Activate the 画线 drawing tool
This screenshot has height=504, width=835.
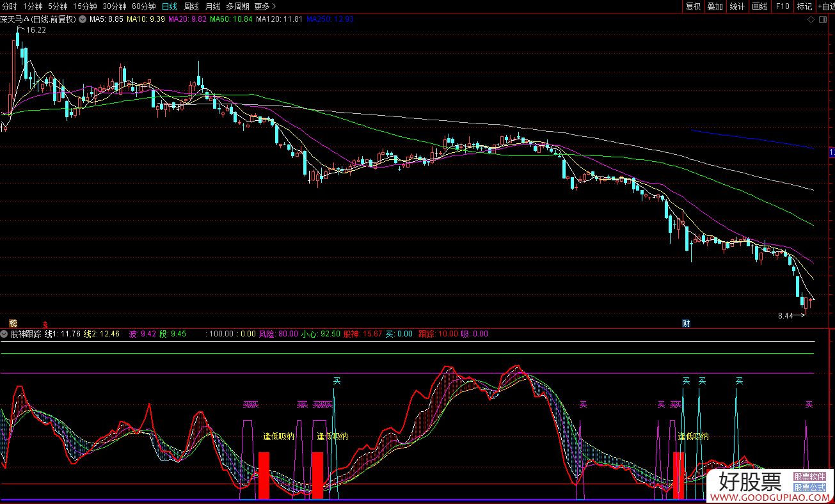coord(759,6)
